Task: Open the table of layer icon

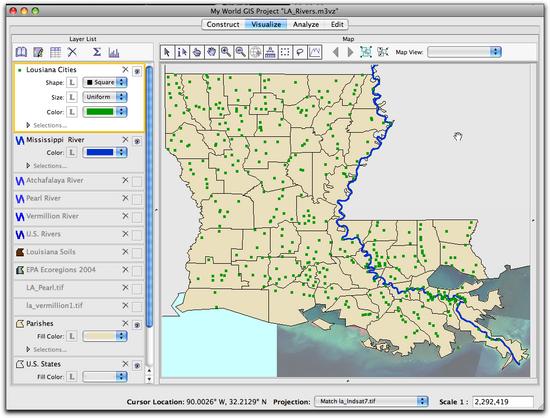Action: tap(55, 52)
